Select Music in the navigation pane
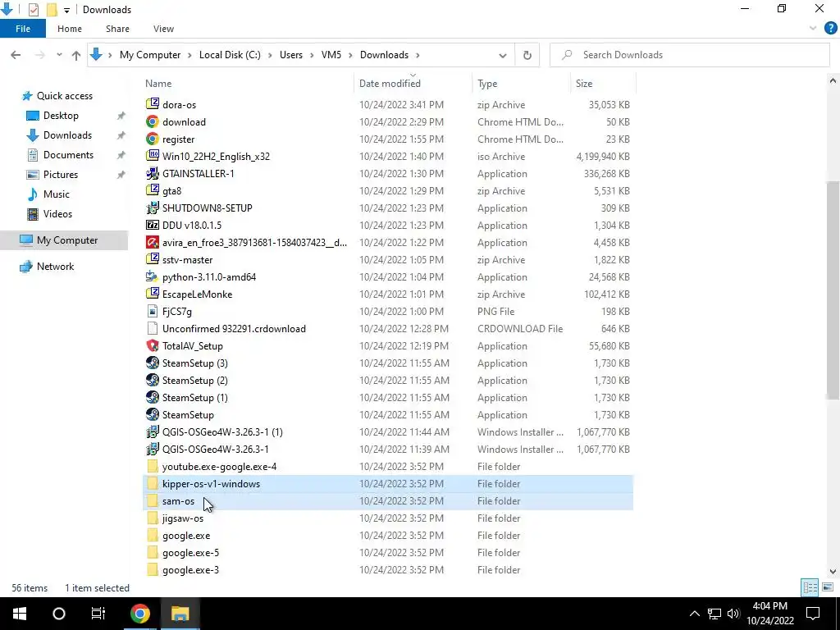 pos(57,194)
